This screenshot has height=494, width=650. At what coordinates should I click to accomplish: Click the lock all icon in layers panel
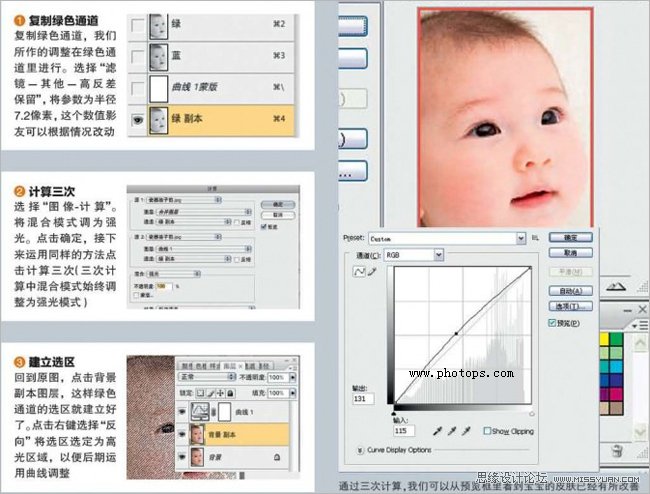pos(230,393)
